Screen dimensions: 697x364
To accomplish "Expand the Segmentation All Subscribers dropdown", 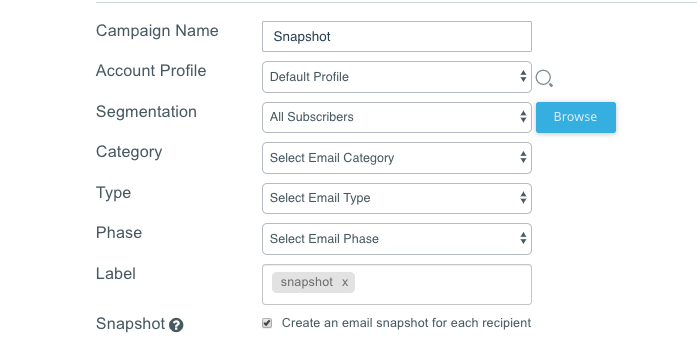I will click(397, 117).
